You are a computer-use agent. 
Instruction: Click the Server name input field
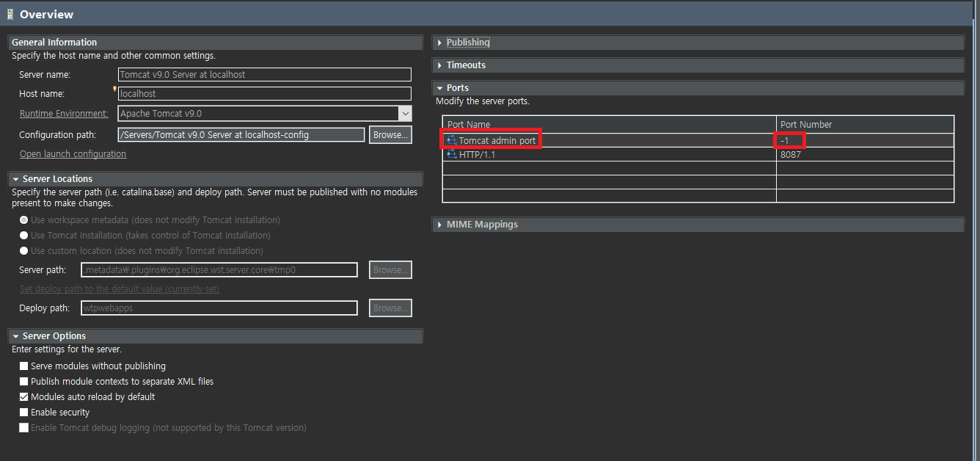pyautogui.click(x=265, y=75)
